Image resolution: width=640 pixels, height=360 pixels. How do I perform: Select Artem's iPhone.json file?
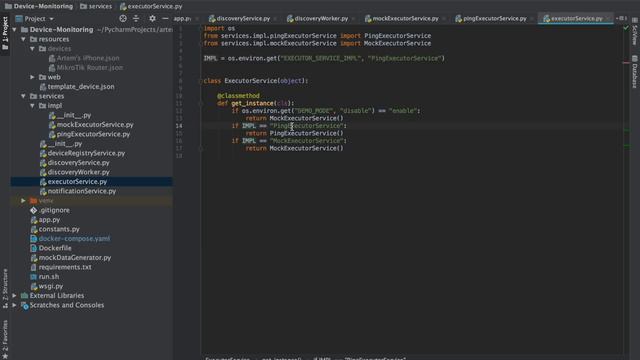84,58
